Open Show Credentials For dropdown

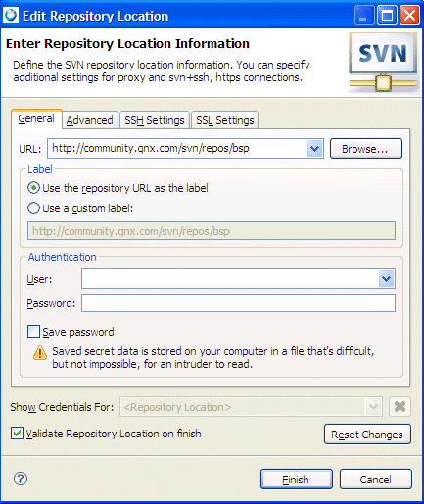(373, 407)
